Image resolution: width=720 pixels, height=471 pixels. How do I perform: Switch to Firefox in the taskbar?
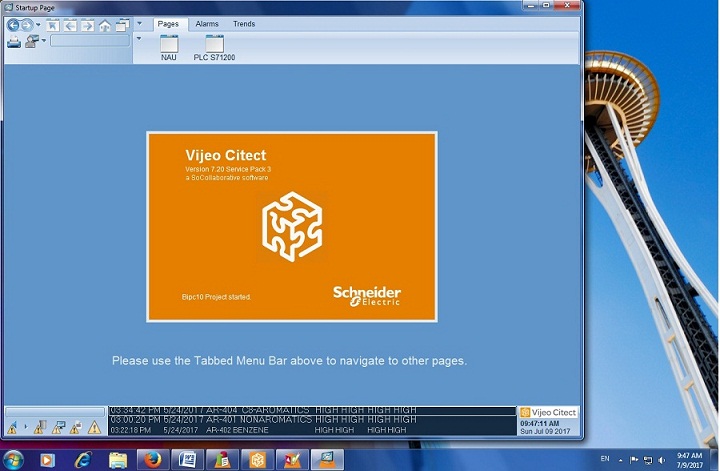153,460
